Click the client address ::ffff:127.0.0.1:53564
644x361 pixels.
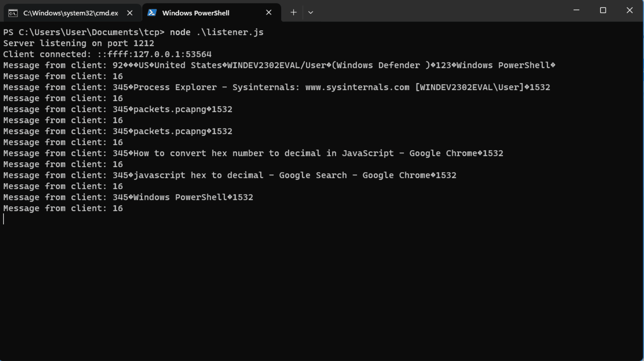[x=154, y=54]
